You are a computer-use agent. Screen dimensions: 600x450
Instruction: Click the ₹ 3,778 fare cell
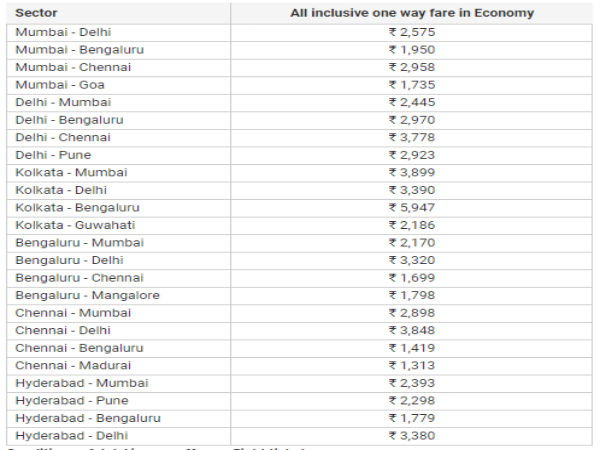pyautogui.click(x=411, y=137)
